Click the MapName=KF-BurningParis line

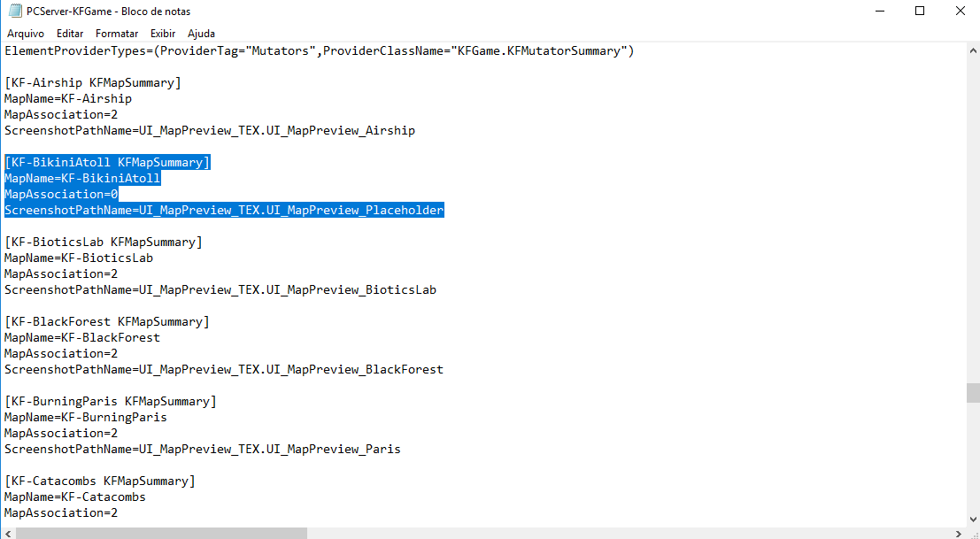86,417
